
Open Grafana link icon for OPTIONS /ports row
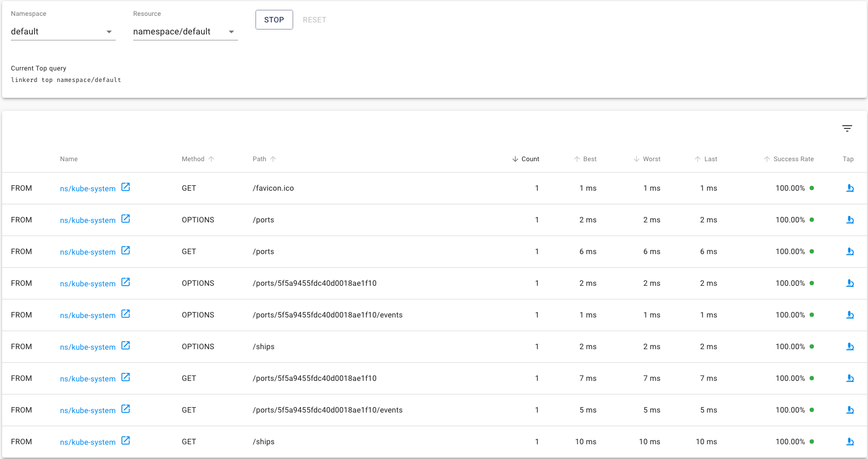[126, 219]
